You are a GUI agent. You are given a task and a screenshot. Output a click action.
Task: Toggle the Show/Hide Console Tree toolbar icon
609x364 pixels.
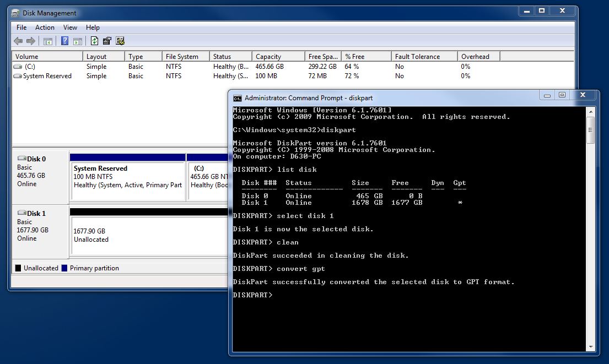coord(48,41)
